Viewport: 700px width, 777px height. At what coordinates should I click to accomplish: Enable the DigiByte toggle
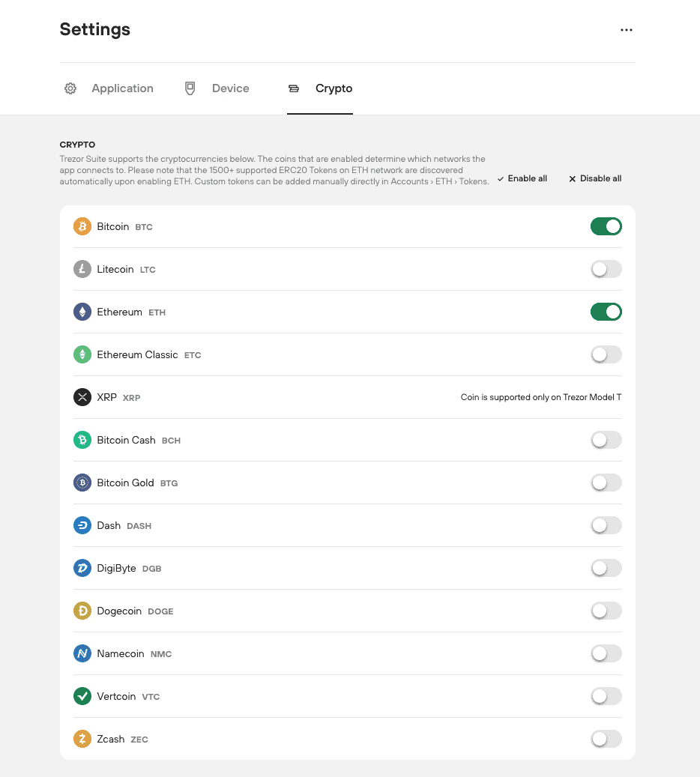(606, 568)
